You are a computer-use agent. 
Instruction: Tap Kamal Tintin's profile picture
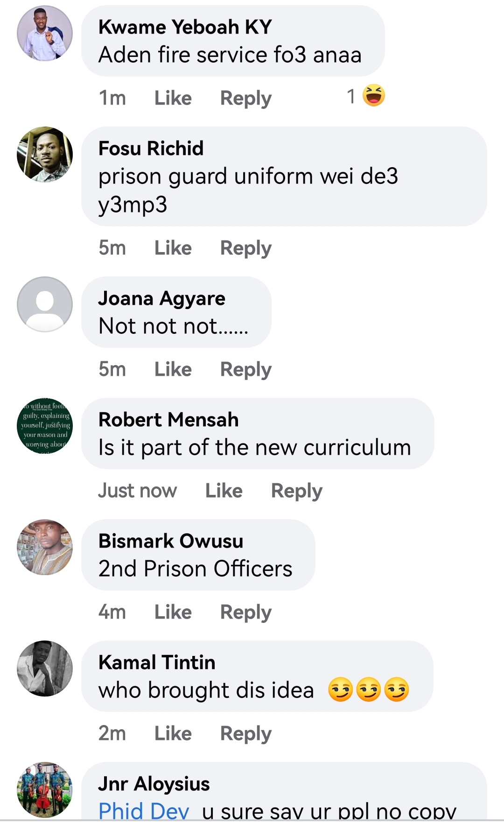pyautogui.click(x=45, y=669)
